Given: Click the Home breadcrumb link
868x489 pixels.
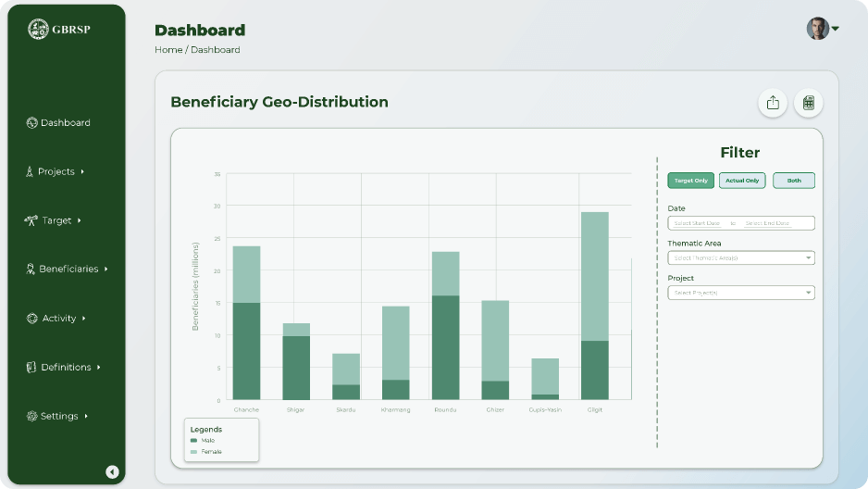Looking at the screenshot, I should pos(168,50).
